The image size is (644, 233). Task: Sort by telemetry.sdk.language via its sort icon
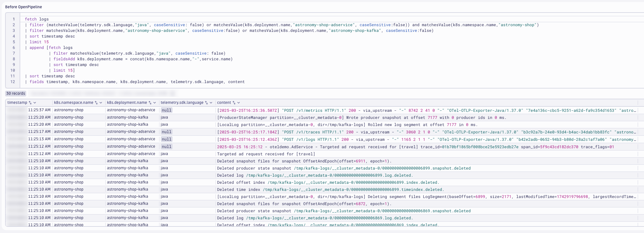(x=206, y=103)
